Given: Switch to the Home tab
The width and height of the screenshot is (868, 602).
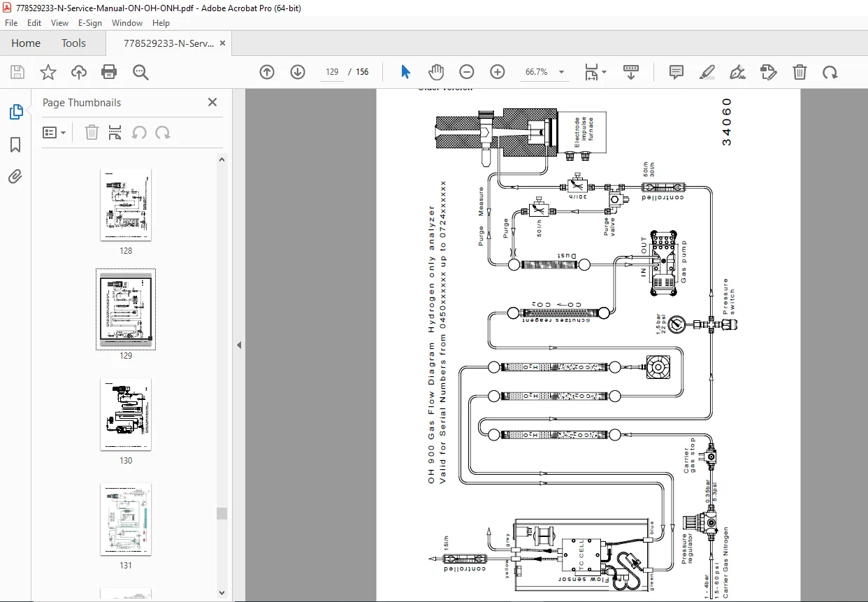Looking at the screenshot, I should coord(26,43).
